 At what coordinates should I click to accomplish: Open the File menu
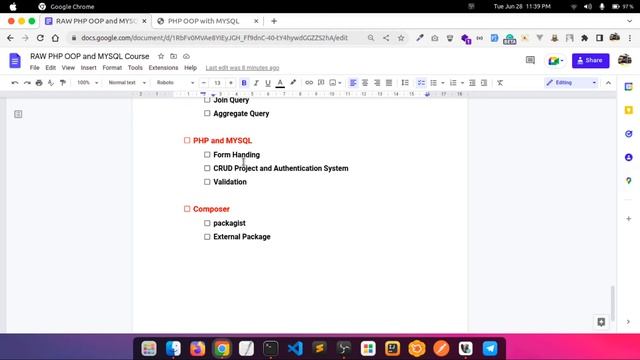pyautogui.click(x=35, y=68)
